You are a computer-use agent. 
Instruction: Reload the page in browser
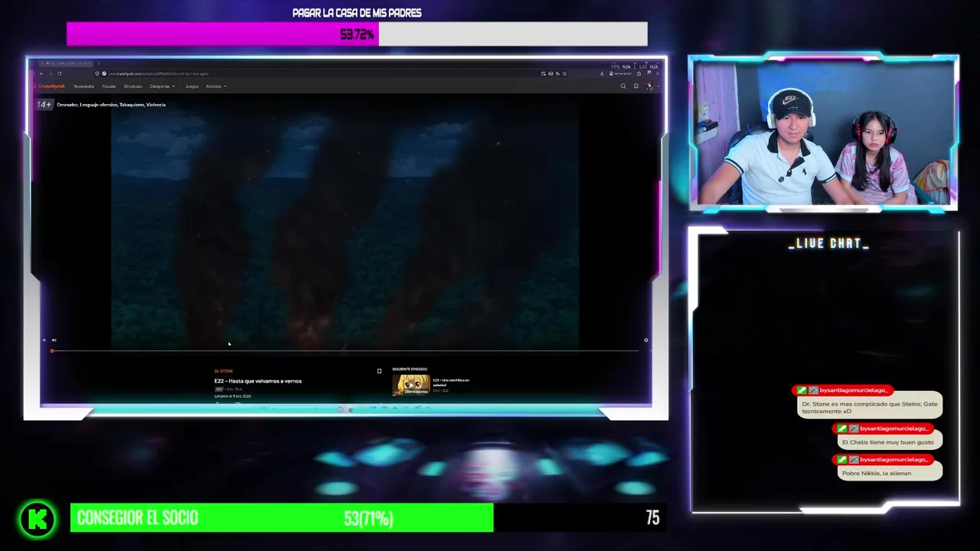60,73
